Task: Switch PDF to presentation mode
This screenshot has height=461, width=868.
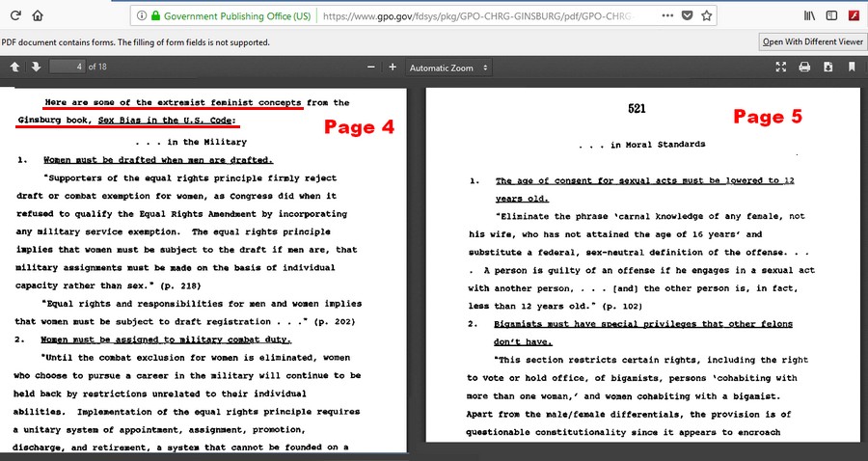Action: tap(781, 68)
